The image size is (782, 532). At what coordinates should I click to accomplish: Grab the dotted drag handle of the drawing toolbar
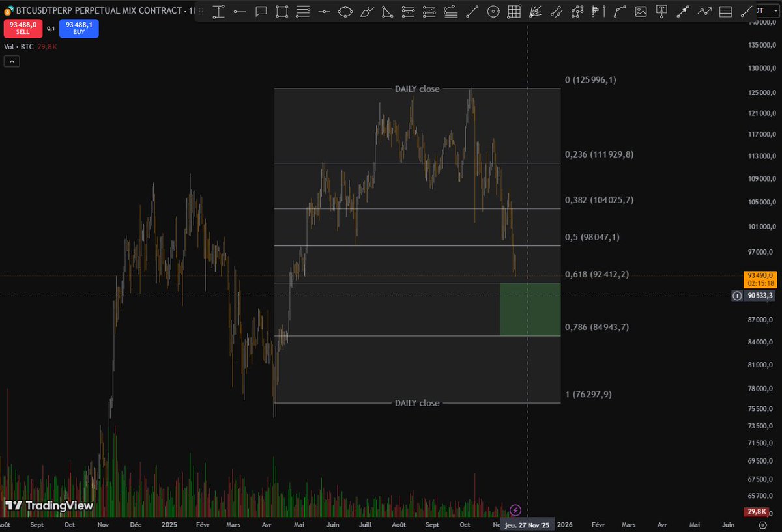tap(201, 10)
